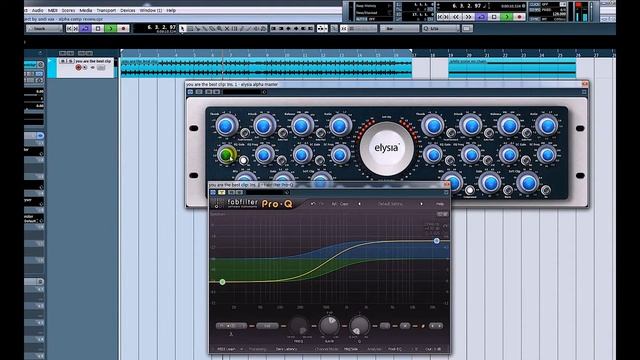Select the second audio clip in the timeline
640x360 pixels.
(512, 68)
